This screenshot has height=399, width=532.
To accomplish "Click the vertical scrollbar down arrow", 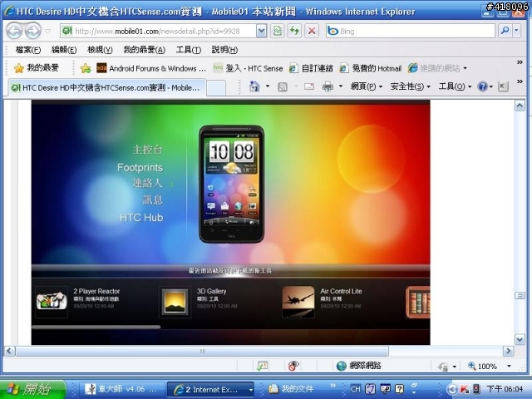I will (x=520, y=338).
